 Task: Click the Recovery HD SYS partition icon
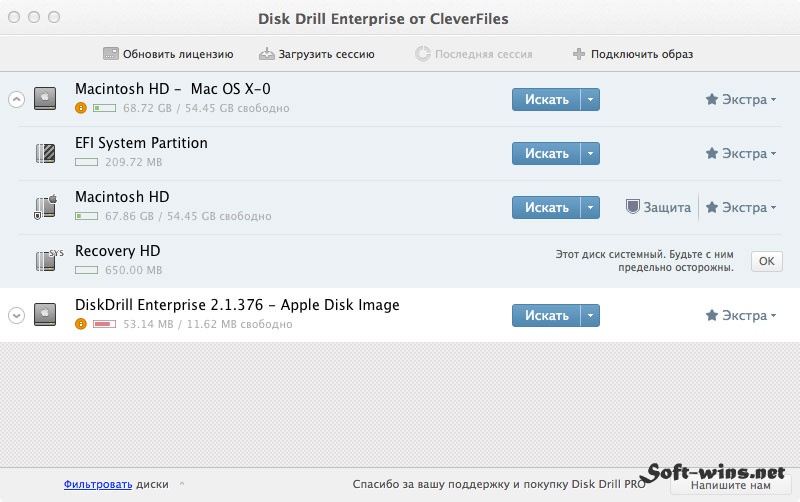(48, 260)
